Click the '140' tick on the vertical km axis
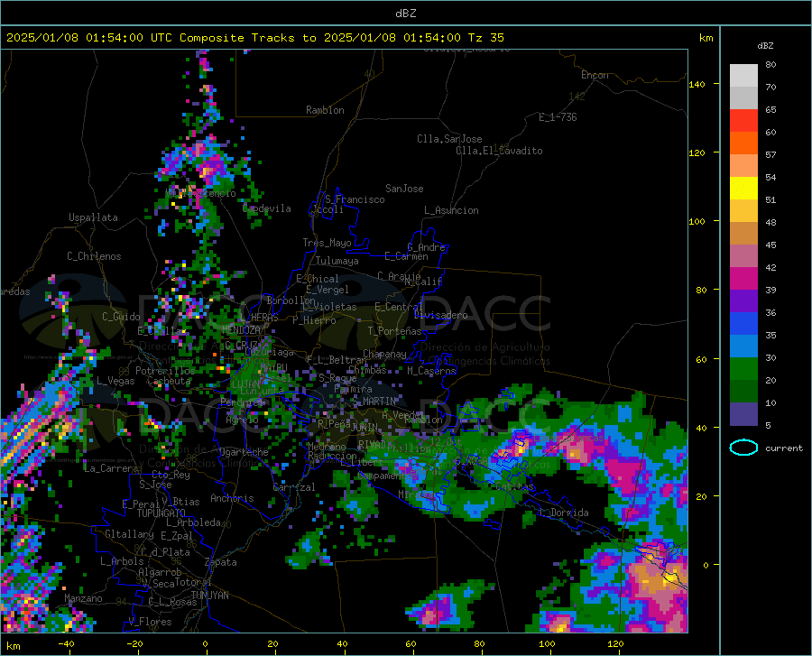The height and width of the screenshot is (656, 812). pos(697,84)
